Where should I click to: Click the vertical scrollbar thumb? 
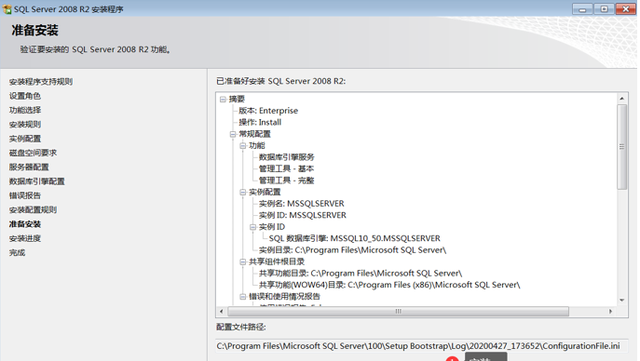[622, 147]
